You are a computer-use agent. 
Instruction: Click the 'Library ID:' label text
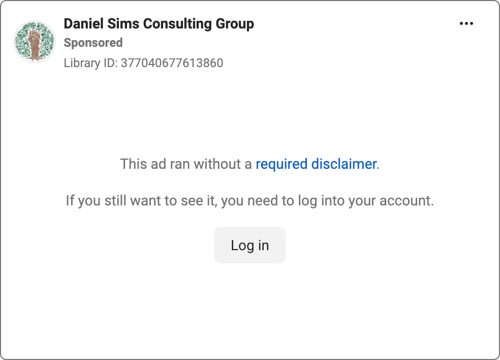[x=91, y=63]
